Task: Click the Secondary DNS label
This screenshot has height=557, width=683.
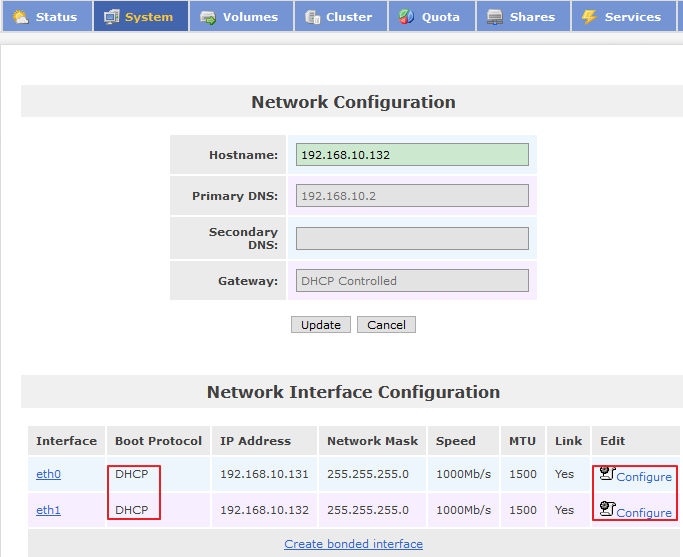Action: click(243, 238)
